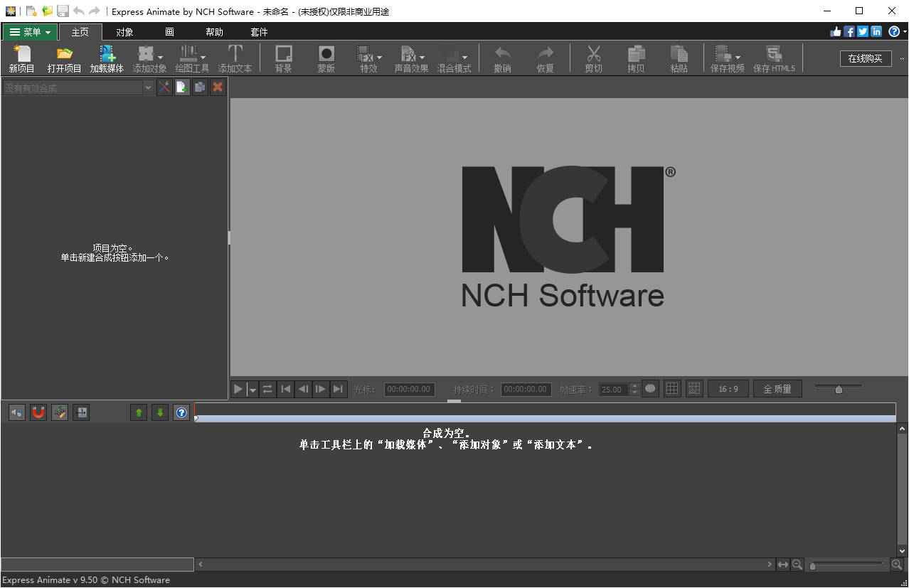Image resolution: width=909 pixels, height=588 pixels.
Task: Click the 帧速率 frame rate field
Action: coord(612,390)
